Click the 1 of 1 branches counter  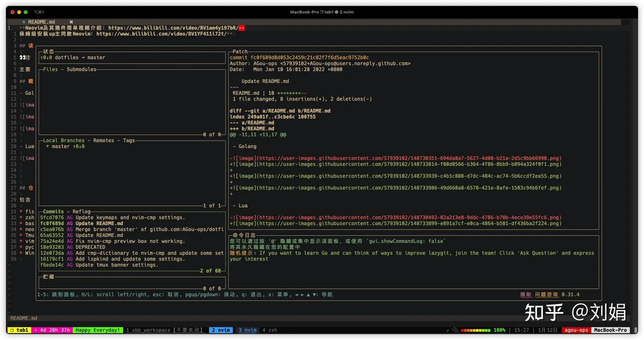[x=212, y=206]
